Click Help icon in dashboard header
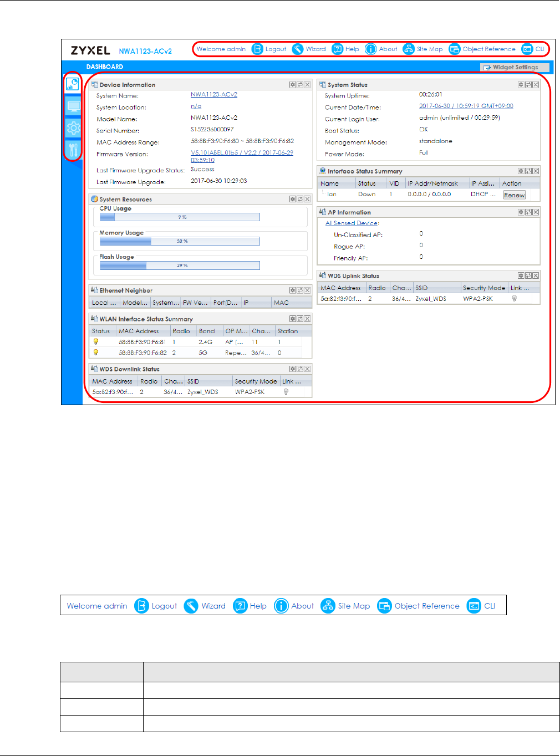The height and width of the screenshot is (756, 560). pyautogui.click(x=338, y=49)
